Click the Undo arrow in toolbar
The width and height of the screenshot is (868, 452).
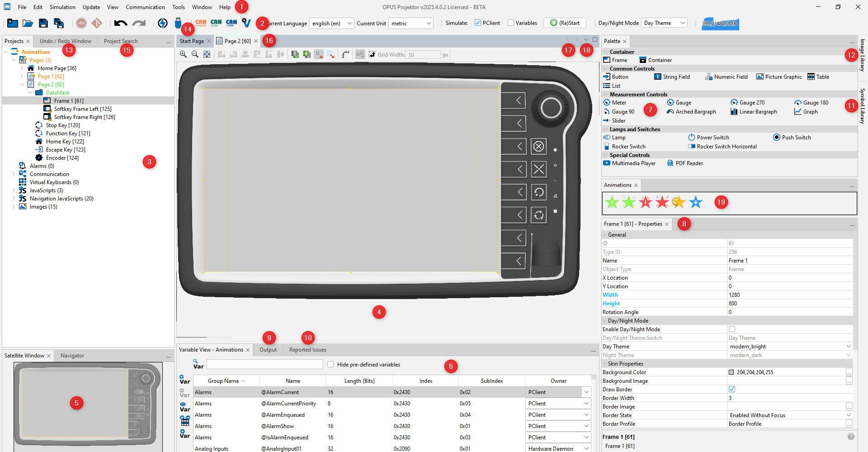click(x=120, y=23)
